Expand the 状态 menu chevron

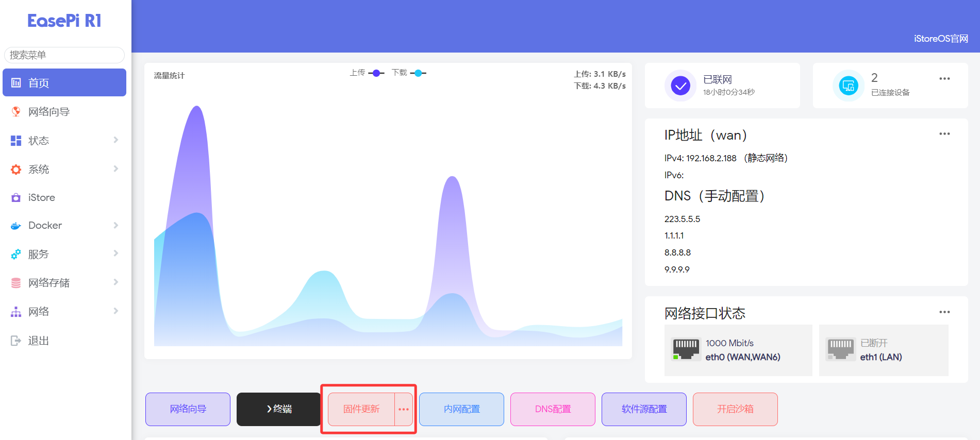click(115, 140)
